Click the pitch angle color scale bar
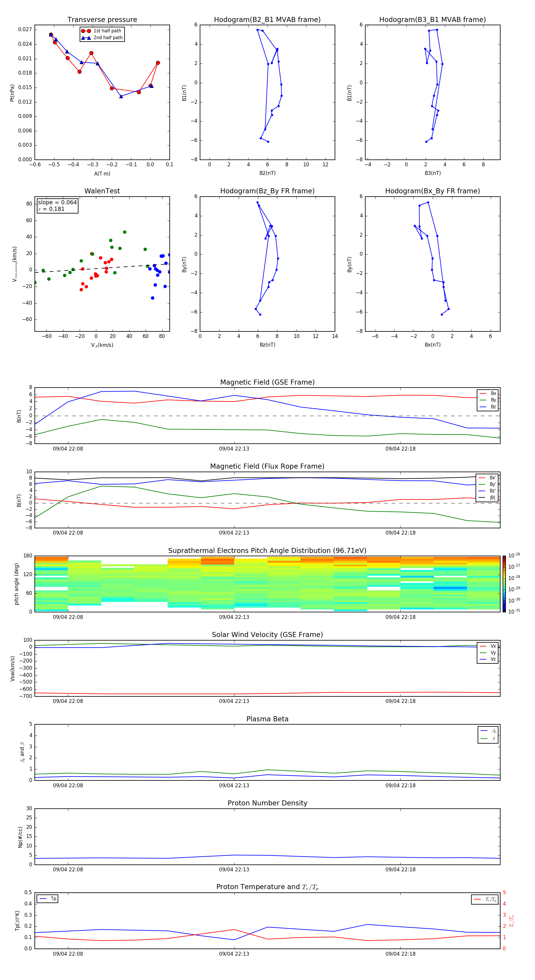The height and width of the screenshot is (980, 535). click(504, 584)
